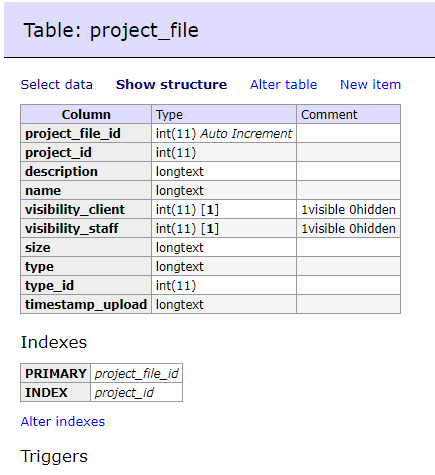
Task: Click the type_id column cell
Action: point(86,286)
